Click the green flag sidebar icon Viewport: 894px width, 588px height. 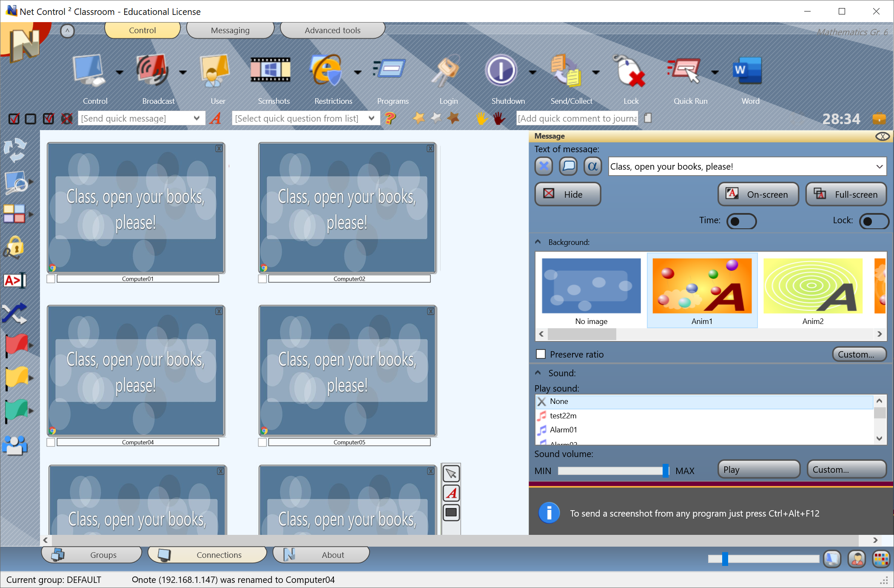pyautogui.click(x=16, y=411)
